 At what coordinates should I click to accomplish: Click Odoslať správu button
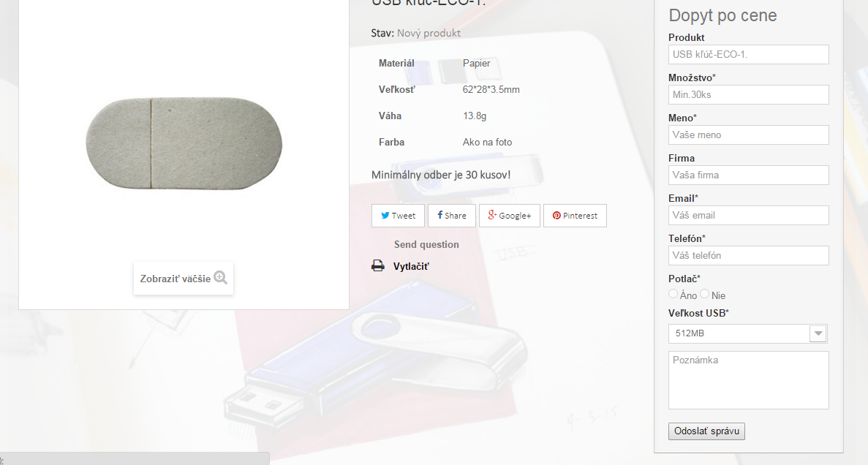point(706,431)
